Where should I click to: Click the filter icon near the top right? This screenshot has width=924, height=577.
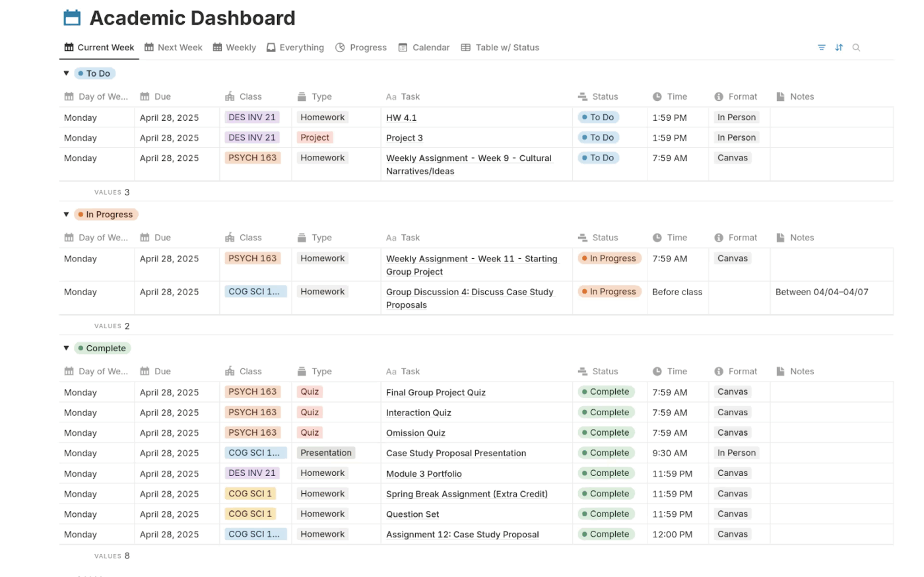point(821,47)
